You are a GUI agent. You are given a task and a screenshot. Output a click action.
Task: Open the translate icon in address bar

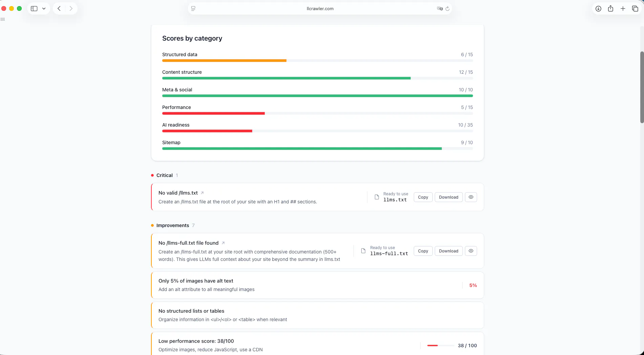coord(440,8)
